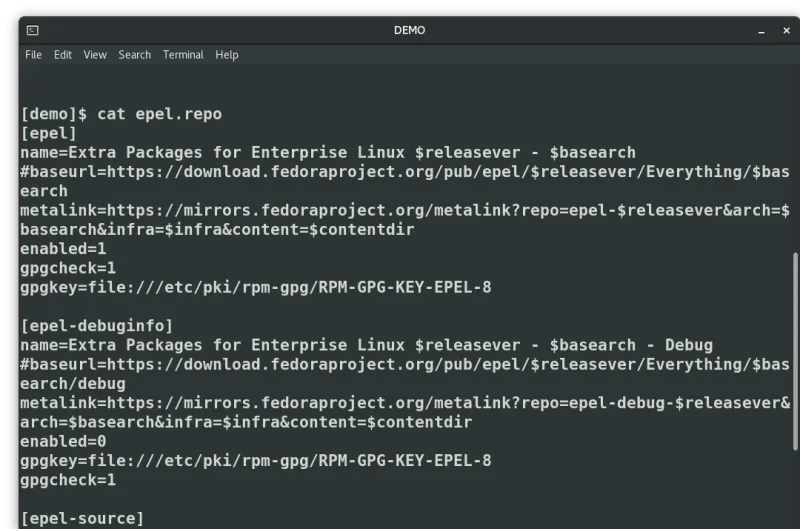The width and height of the screenshot is (800, 529).
Task: Click the 'enabled=0' line
Action: click(x=63, y=441)
